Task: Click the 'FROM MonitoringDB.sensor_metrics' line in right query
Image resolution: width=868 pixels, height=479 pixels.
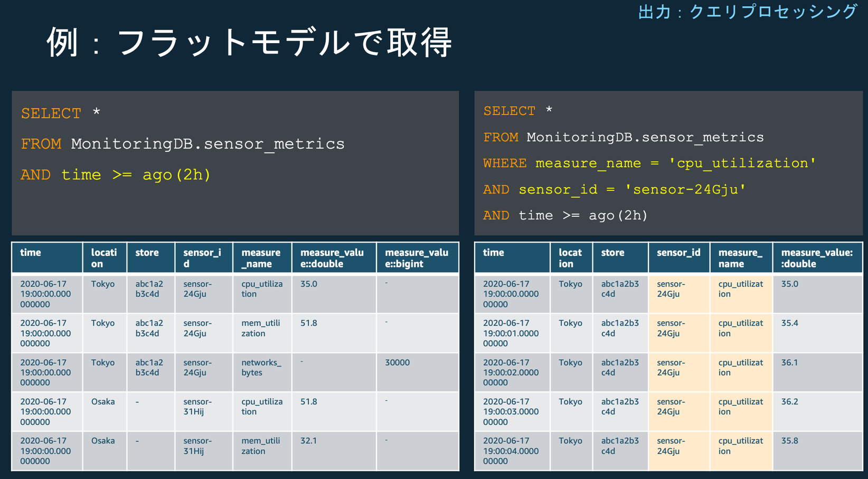Action: pyautogui.click(x=624, y=138)
